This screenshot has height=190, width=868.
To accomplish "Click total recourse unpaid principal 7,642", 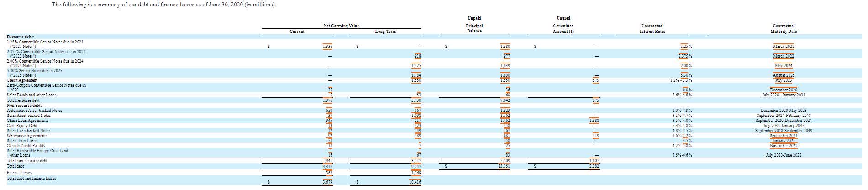I will 505,100.
